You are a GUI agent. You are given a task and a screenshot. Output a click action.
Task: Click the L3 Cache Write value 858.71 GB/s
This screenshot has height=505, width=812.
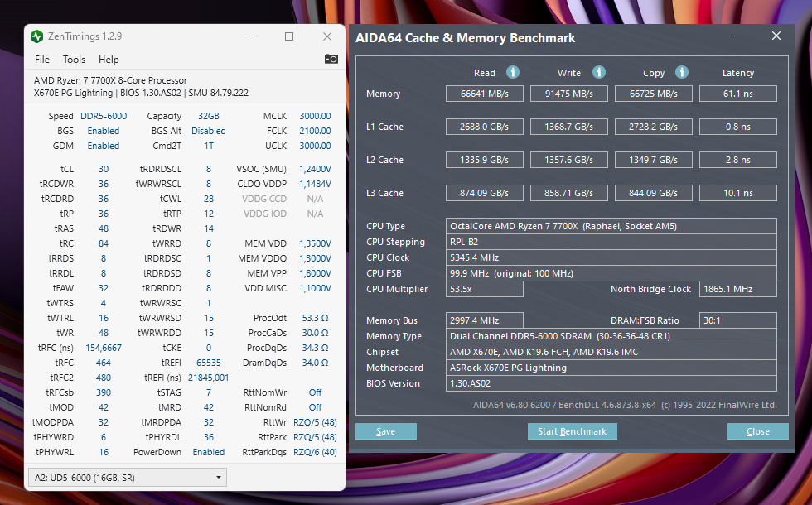(x=569, y=193)
